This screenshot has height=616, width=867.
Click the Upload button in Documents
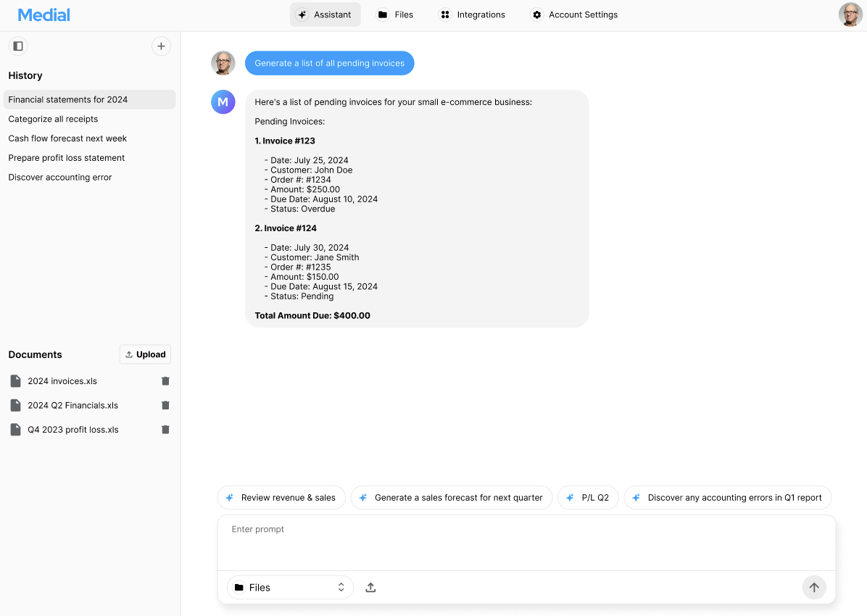coord(145,354)
